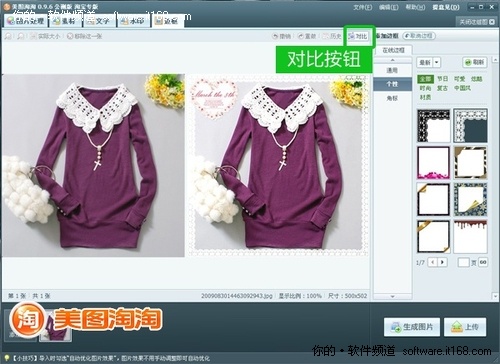Filter borders by 节日 holiday
The width and height of the screenshot is (500, 364).
pos(442,79)
